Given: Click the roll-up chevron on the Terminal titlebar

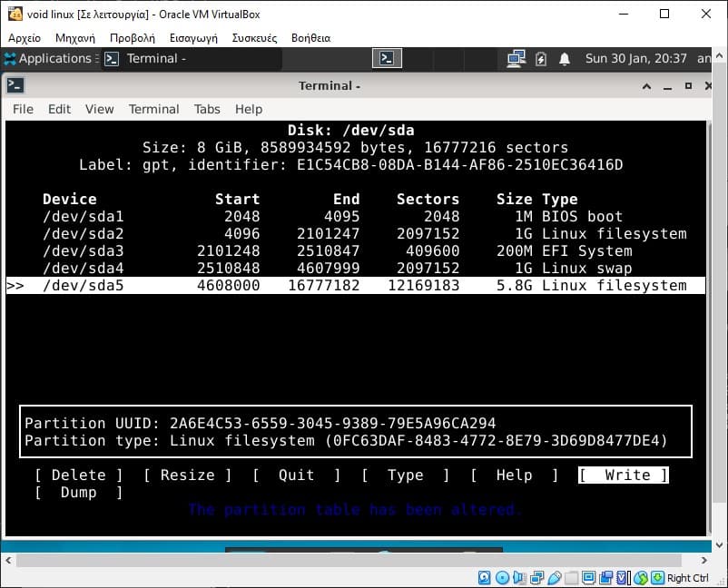Looking at the screenshot, I should pyautogui.click(x=646, y=85).
